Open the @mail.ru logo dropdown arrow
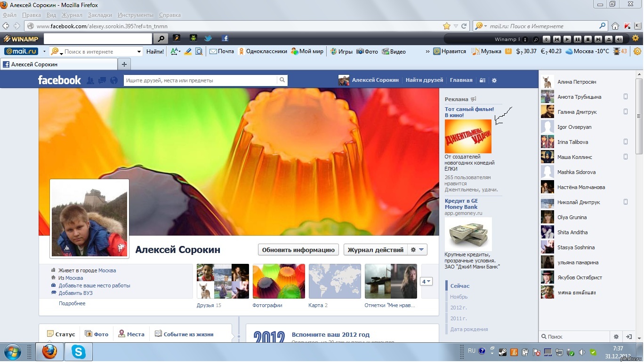 pos(44,52)
